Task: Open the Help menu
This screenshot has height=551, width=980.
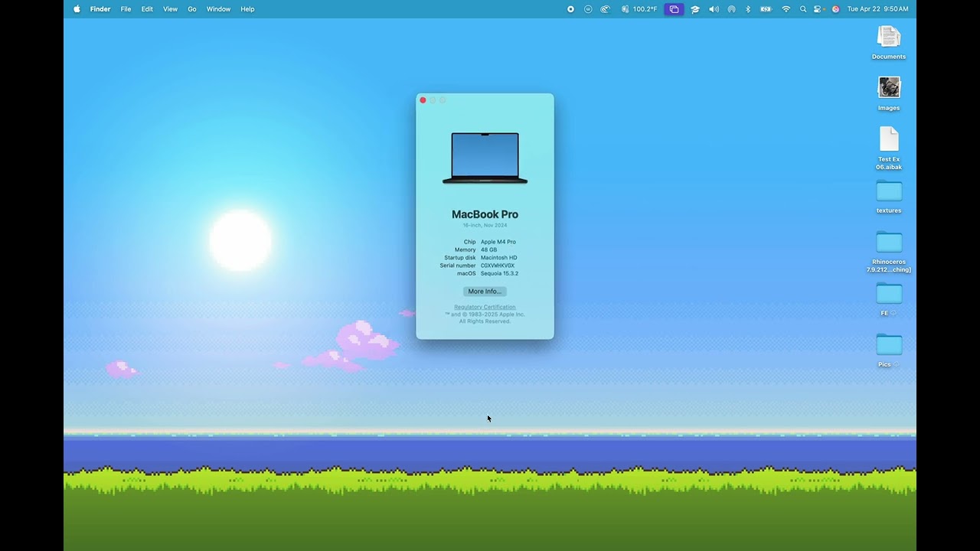Action: coord(247,9)
